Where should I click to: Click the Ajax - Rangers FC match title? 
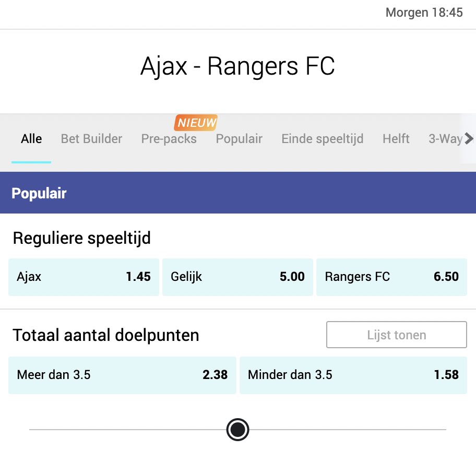pyautogui.click(x=237, y=67)
